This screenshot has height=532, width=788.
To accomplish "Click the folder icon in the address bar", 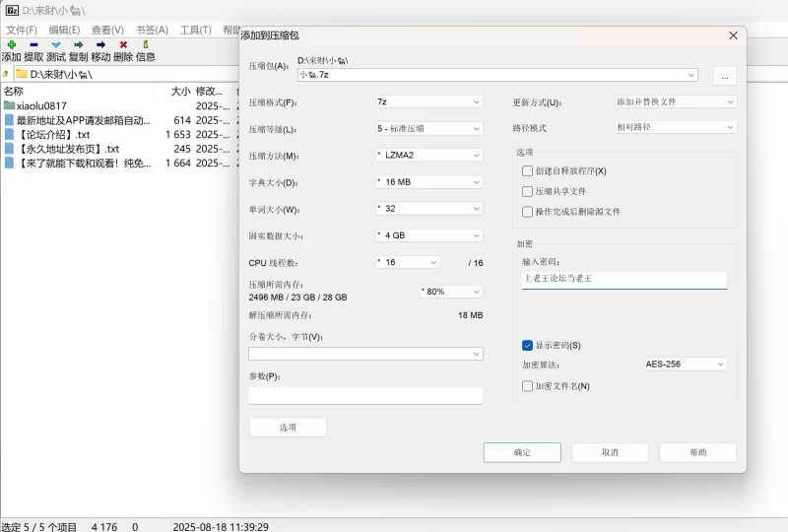I will tap(21, 74).
